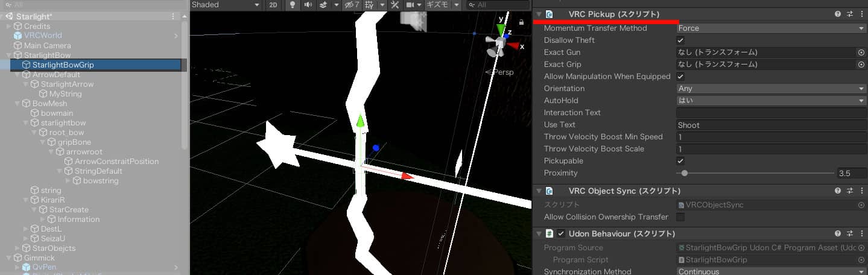
Task: Click the Interaction Text field
Action: (x=771, y=113)
